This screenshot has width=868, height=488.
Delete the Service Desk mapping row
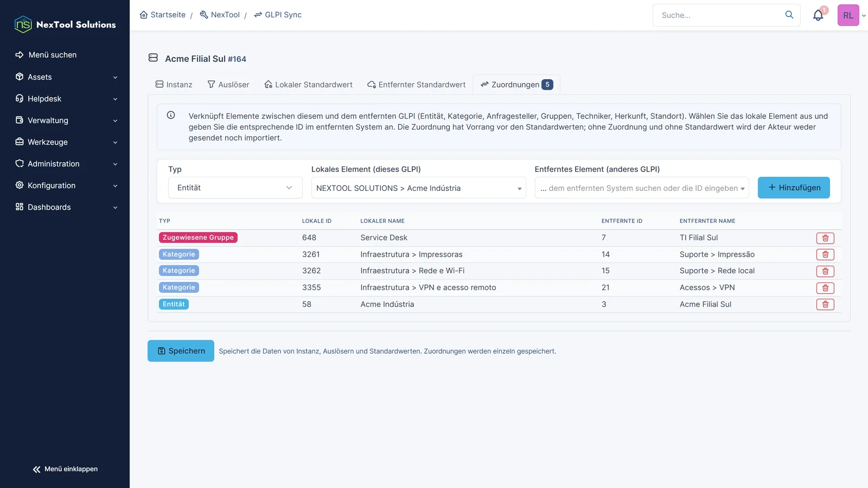[x=825, y=238]
